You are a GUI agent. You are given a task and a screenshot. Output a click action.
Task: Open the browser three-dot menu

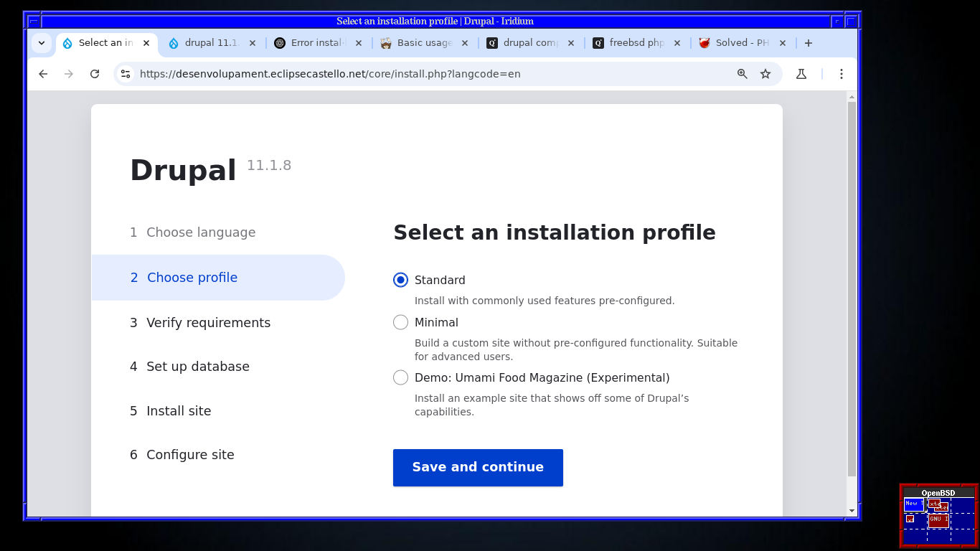click(842, 74)
